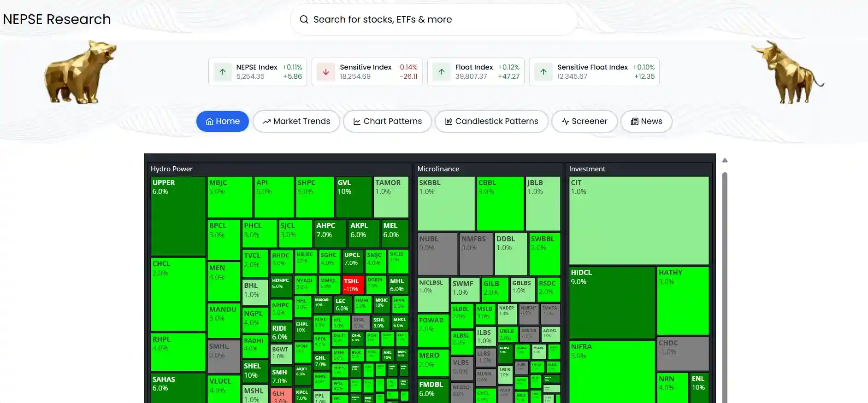
Task: Click the heatmap scrollbar up arrow
Action: coord(725,160)
